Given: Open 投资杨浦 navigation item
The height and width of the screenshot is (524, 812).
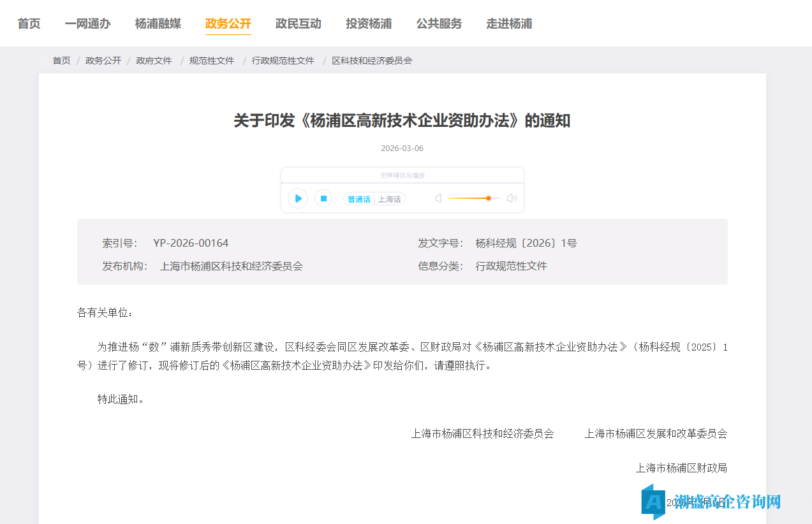Looking at the screenshot, I should coord(369,24).
